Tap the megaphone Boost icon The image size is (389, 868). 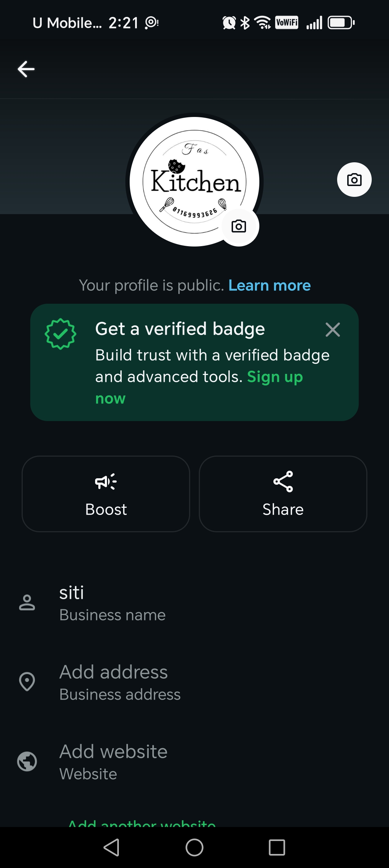tap(106, 482)
